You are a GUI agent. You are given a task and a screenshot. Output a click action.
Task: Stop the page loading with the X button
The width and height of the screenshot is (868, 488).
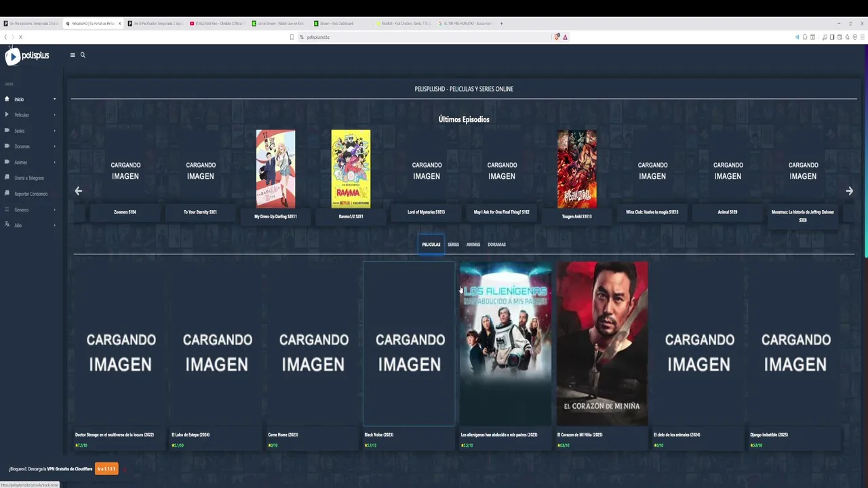coord(20,37)
